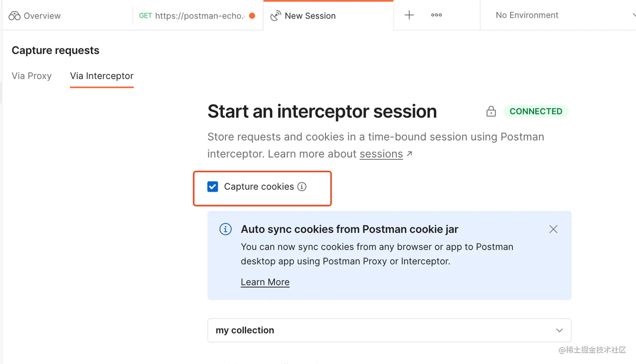Dismiss the Auto sync cookies notification
The width and height of the screenshot is (636, 364).
click(553, 229)
